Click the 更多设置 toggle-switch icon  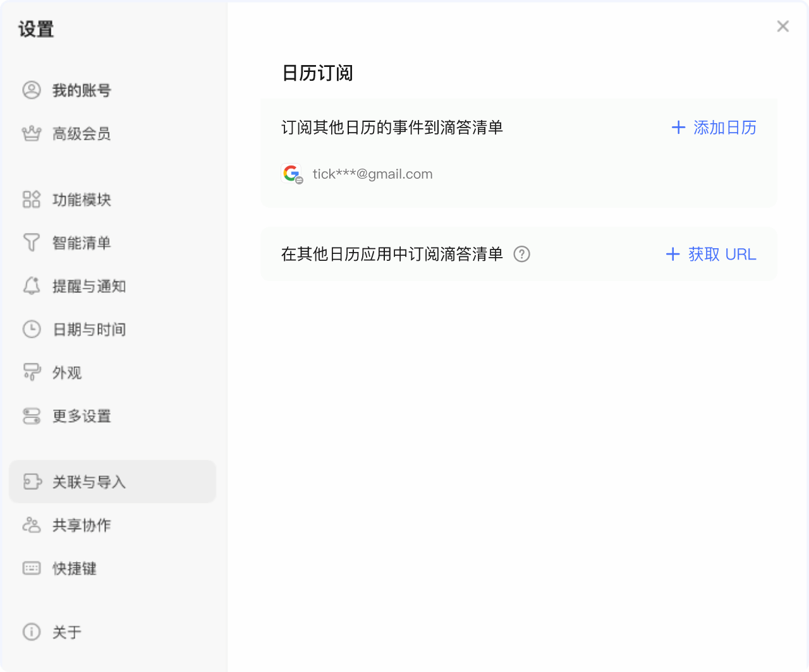[x=32, y=416]
